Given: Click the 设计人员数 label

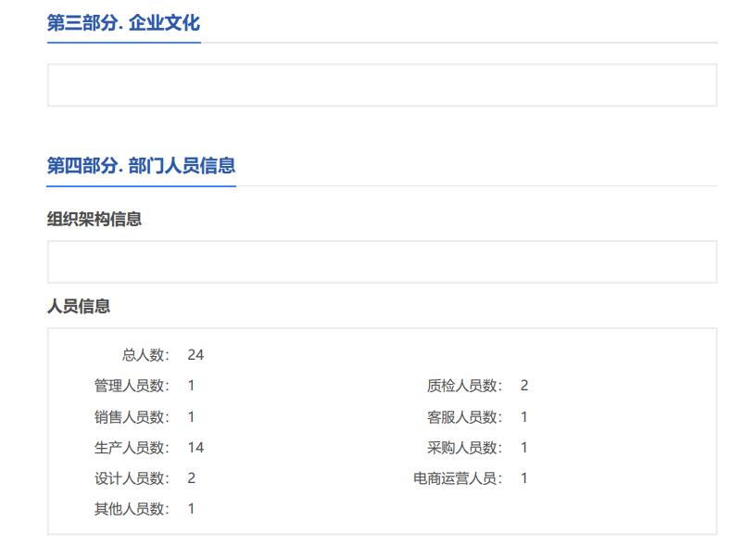Looking at the screenshot, I should 132,478.
